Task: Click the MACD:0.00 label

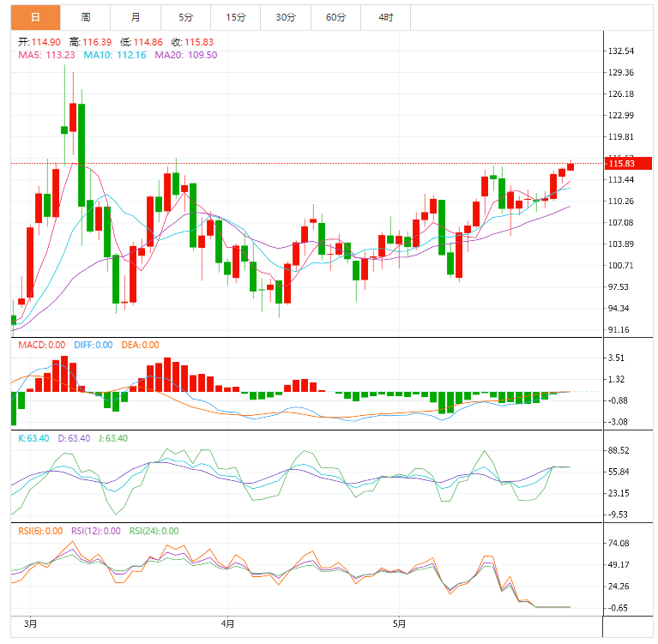Action: 41,345
